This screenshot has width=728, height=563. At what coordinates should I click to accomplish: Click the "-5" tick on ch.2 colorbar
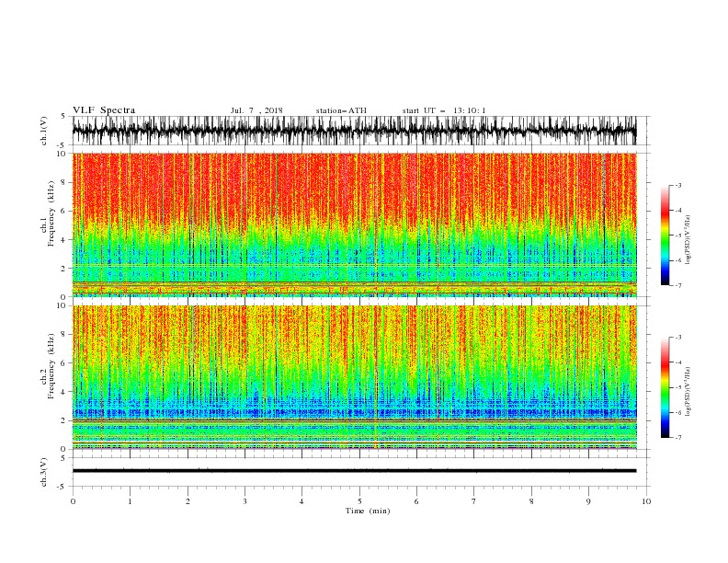pyautogui.click(x=678, y=387)
